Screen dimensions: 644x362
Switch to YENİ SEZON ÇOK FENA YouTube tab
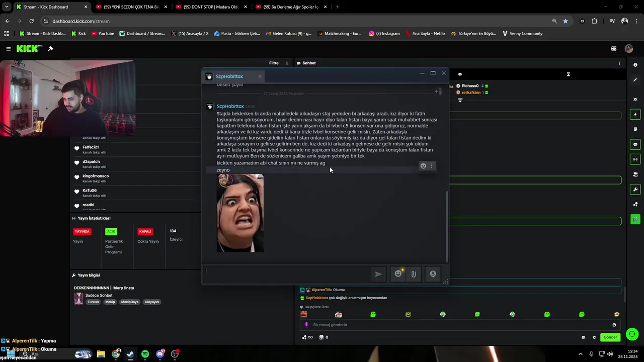point(131,7)
